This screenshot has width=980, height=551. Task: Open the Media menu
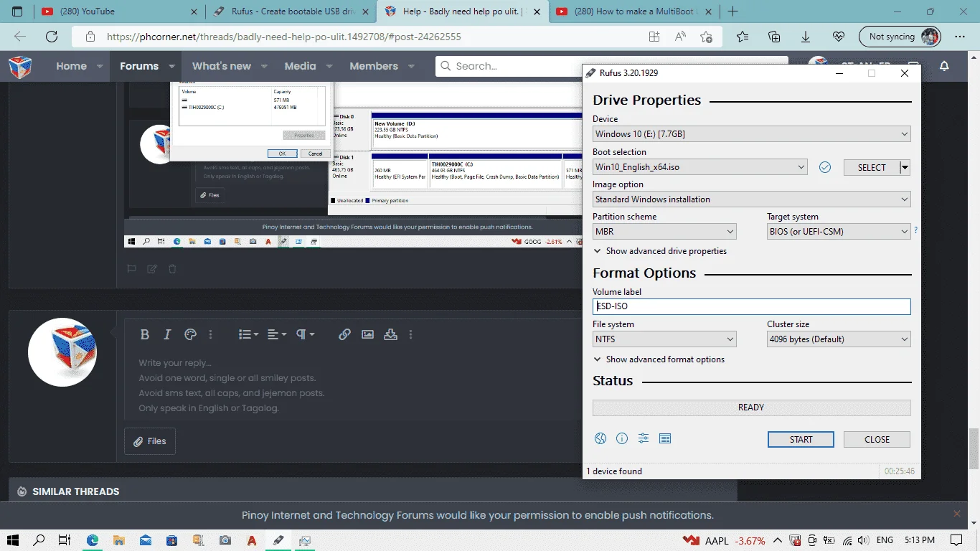[300, 66]
